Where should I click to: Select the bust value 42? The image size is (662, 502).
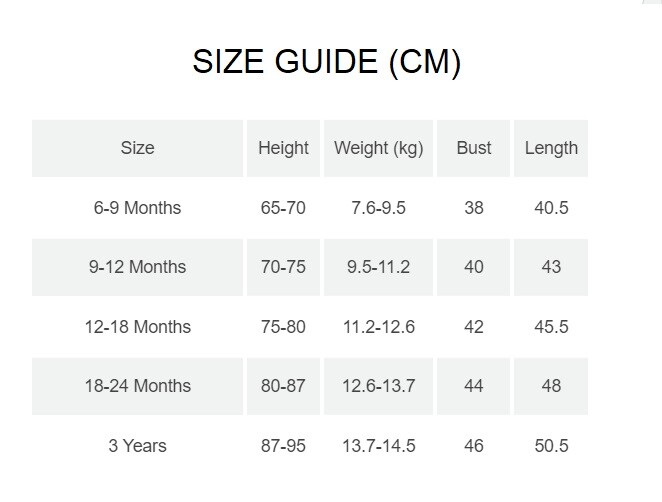tap(474, 327)
